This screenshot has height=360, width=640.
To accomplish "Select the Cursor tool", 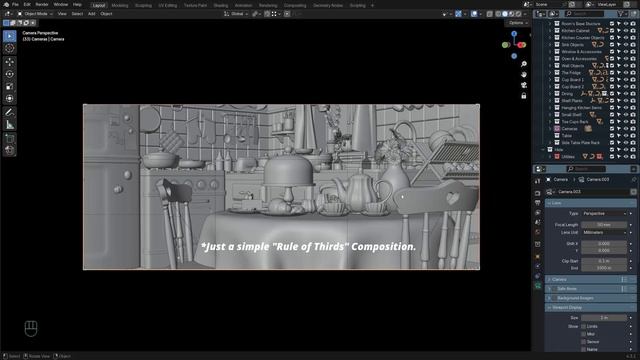I will click(x=10, y=48).
